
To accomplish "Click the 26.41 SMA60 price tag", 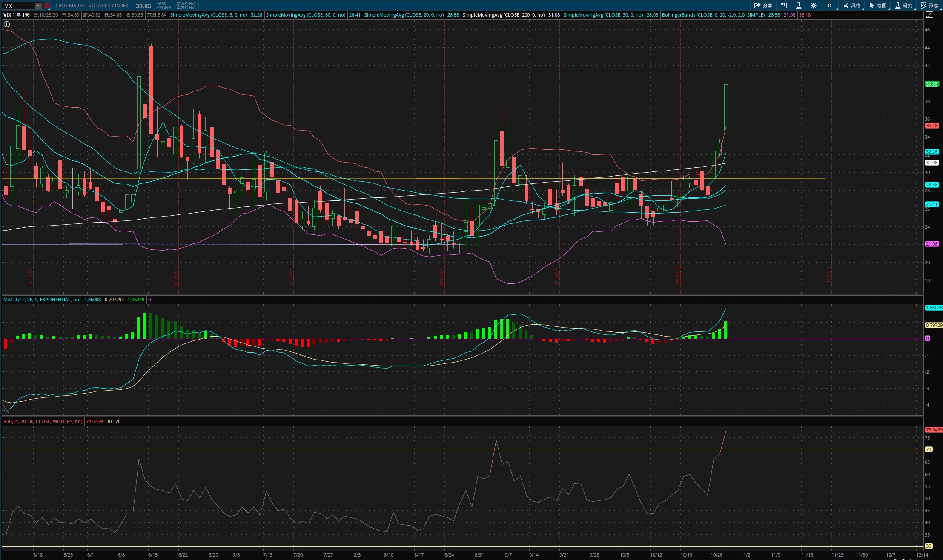I will coord(932,204).
